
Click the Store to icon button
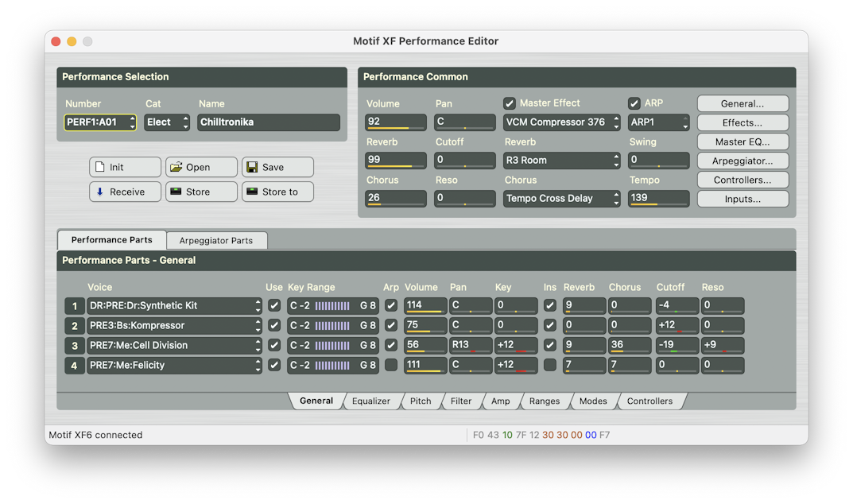click(277, 192)
